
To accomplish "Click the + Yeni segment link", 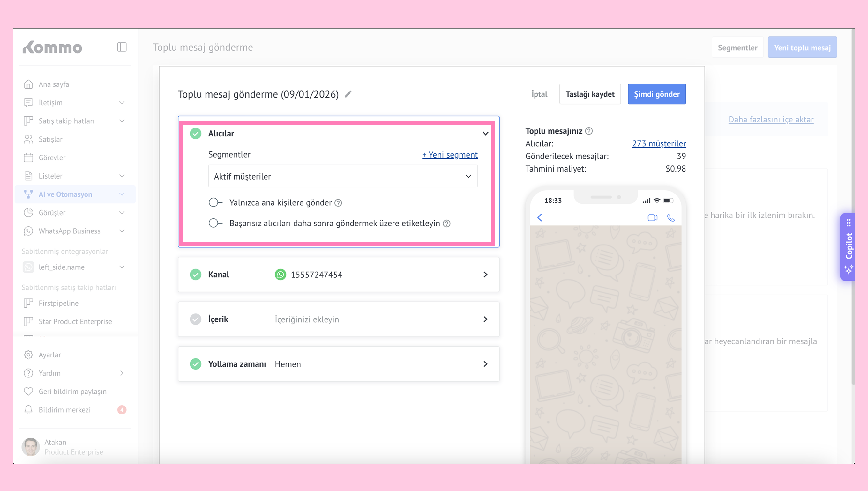I will (x=450, y=154).
